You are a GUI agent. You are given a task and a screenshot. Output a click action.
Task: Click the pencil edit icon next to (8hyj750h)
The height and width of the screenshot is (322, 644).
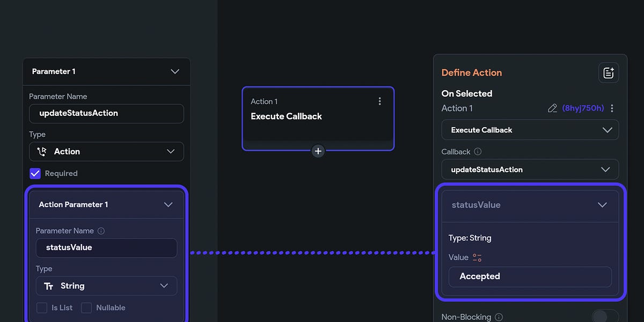[x=553, y=108]
